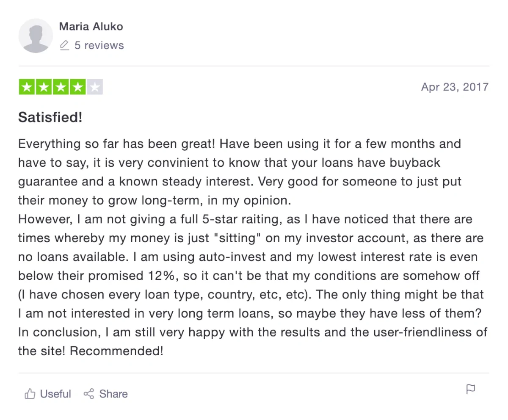Click the closing word "Recommended!"
Screen dimensions: 508x420
pyautogui.click(x=116, y=351)
